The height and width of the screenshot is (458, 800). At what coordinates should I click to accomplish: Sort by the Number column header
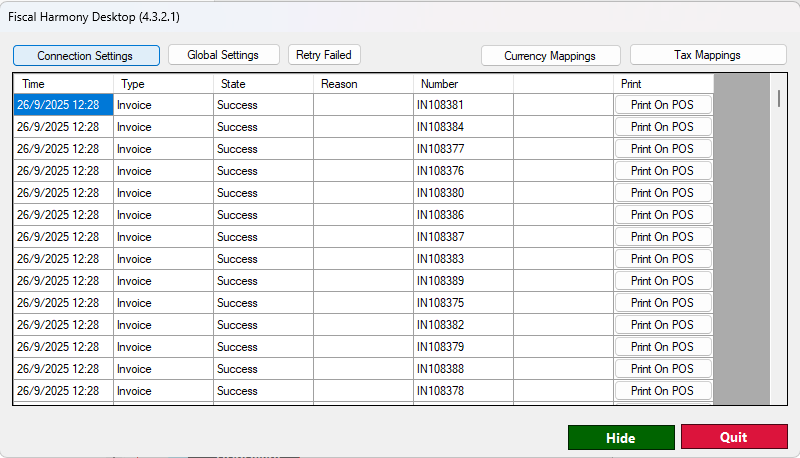(463, 84)
